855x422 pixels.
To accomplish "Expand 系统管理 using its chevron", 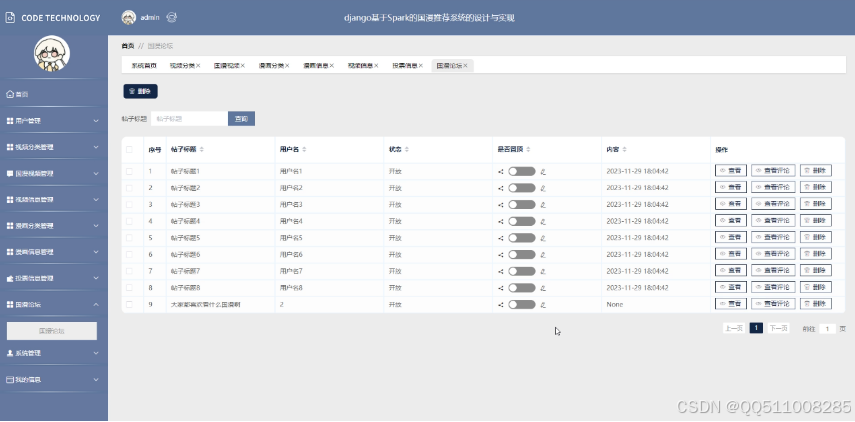I will [x=96, y=353].
